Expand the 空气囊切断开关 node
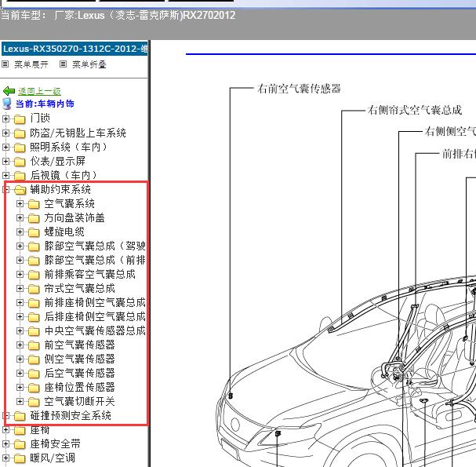Image resolution: width=476 pixels, height=467 pixels. click(20, 401)
